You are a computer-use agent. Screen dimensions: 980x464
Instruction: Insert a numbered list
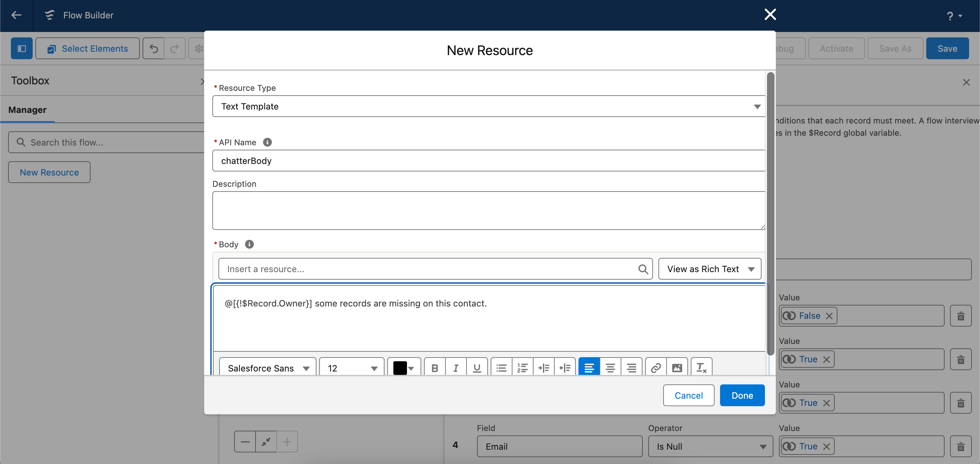[522, 367]
